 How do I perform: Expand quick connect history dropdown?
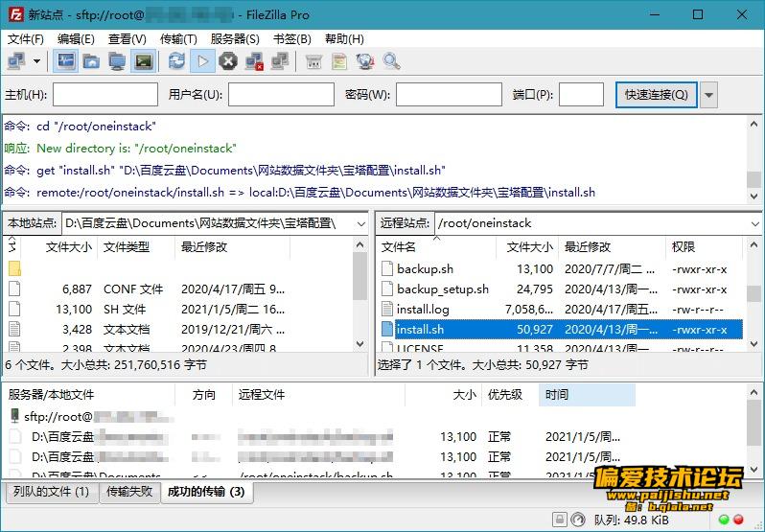tap(708, 95)
